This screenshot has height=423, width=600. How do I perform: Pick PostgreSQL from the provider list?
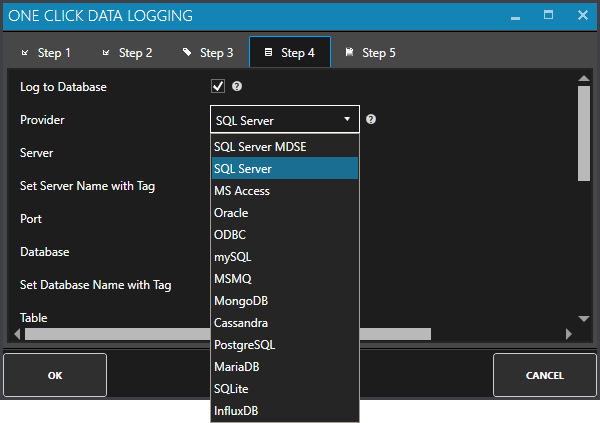click(x=244, y=345)
